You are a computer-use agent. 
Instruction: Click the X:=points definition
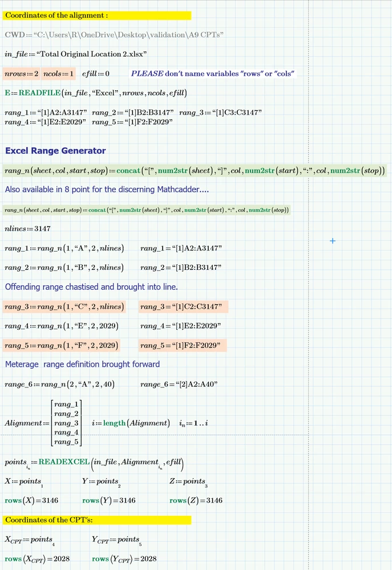coord(24,482)
